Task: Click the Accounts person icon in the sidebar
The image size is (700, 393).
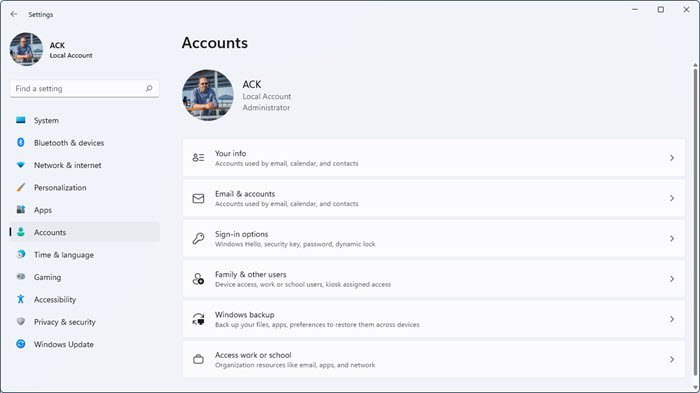Action: tap(21, 232)
